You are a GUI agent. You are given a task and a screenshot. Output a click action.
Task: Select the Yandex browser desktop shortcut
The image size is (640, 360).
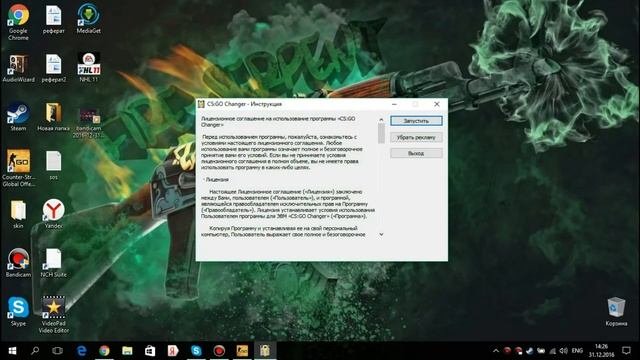point(53,214)
